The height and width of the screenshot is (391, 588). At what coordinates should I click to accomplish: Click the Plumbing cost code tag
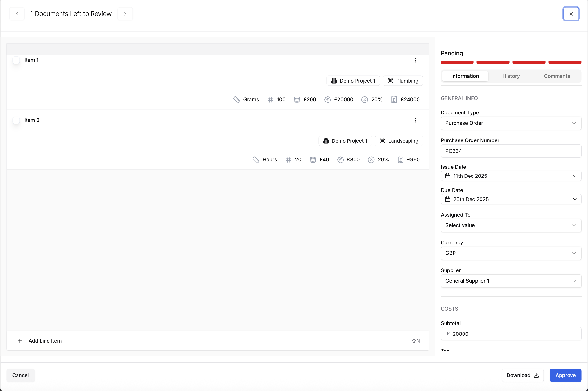coord(403,81)
